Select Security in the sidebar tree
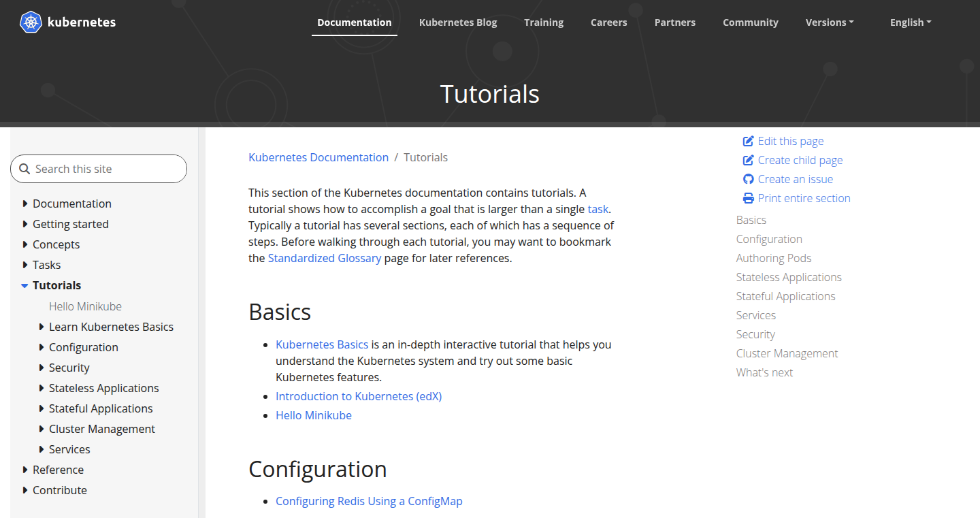980x518 pixels. click(69, 368)
